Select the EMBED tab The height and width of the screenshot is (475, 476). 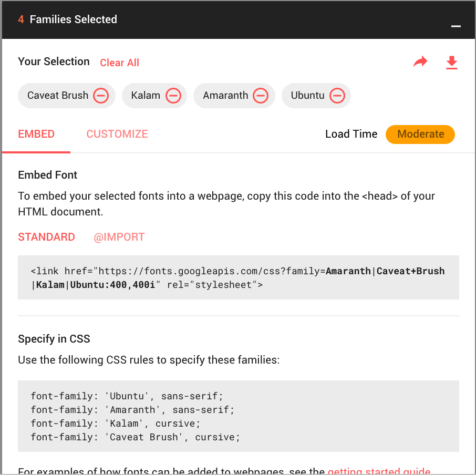(36, 134)
